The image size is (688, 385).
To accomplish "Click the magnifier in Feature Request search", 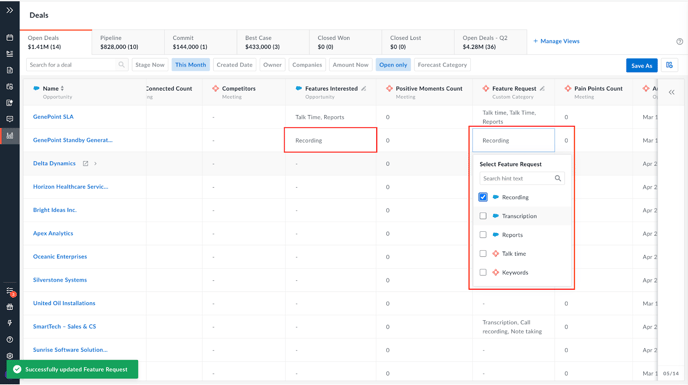I will [558, 178].
